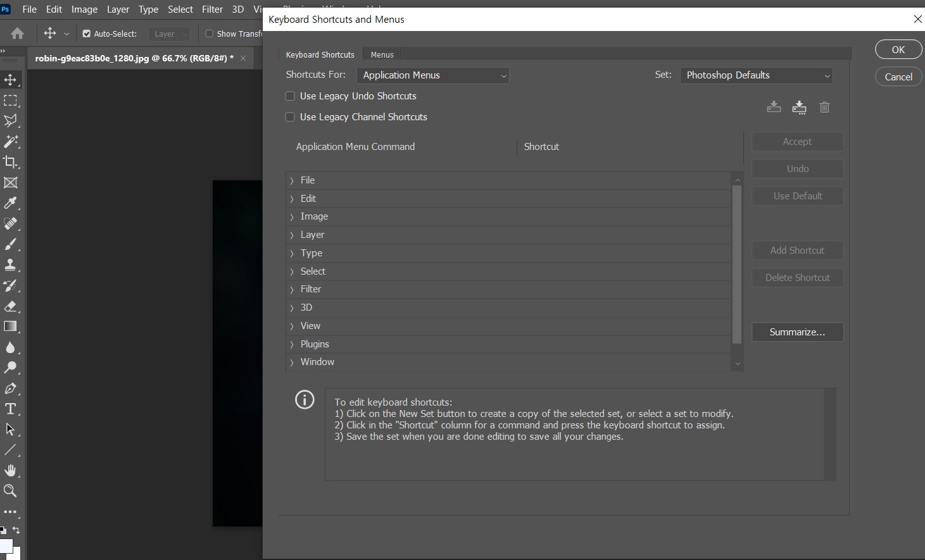Select the Brush tool
925x560 pixels.
click(11, 244)
